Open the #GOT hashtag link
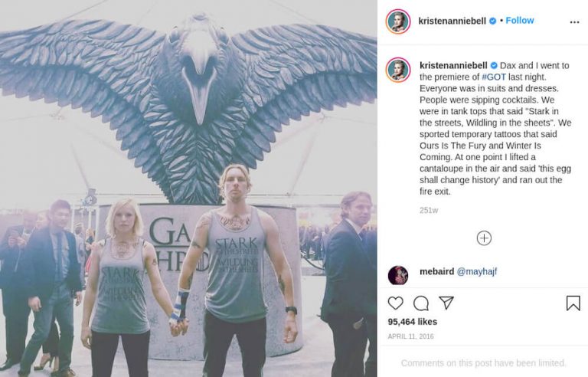 pyautogui.click(x=494, y=77)
